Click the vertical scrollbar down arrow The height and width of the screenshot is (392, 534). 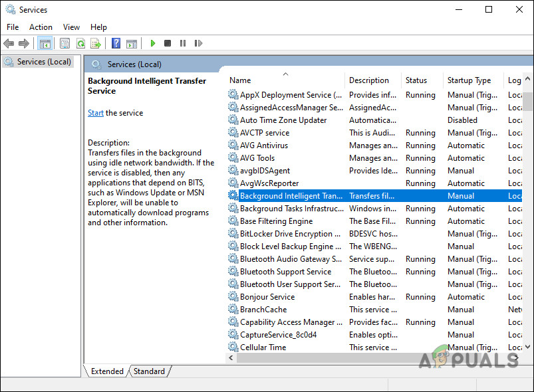click(x=528, y=347)
